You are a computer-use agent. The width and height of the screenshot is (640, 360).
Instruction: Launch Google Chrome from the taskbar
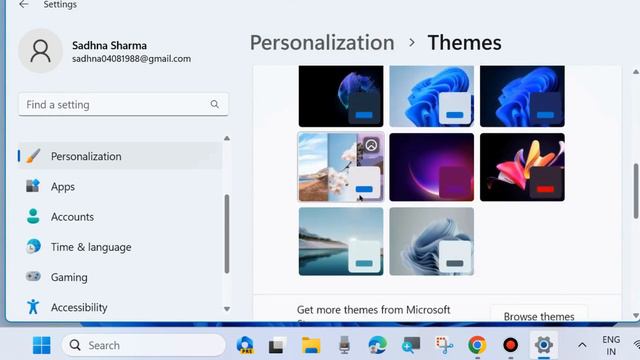pos(477,345)
